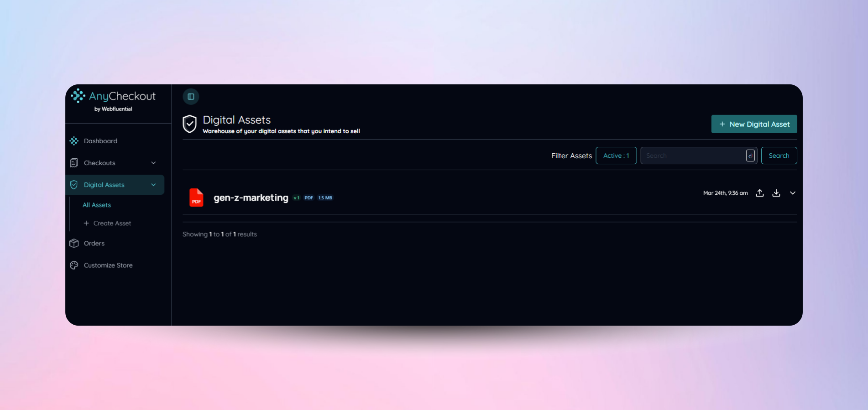Select Create Asset in sidebar
Image resolution: width=868 pixels, height=410 pixels.
(112, 223)
